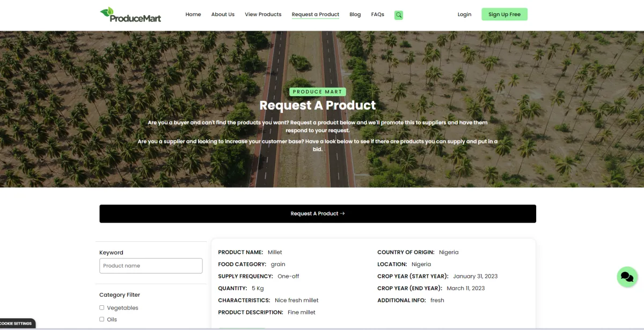644x330 pixels.
Task: Click the '5 Kg' quantity value
Action: [x=258, y=288]
